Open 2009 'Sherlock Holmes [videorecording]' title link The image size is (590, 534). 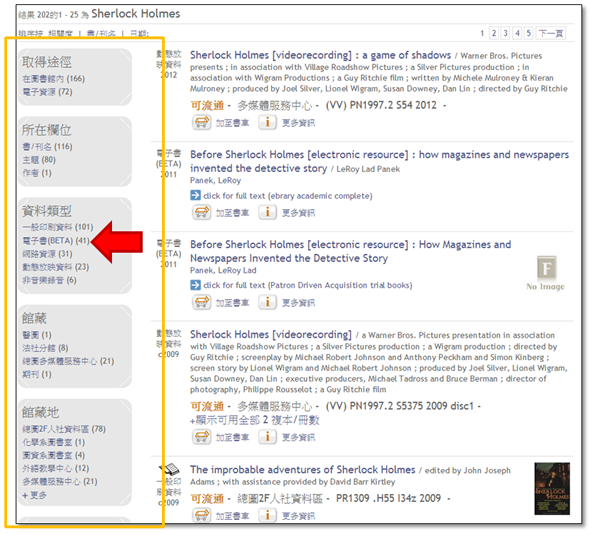pyautogui.click(x=271, y=335)
